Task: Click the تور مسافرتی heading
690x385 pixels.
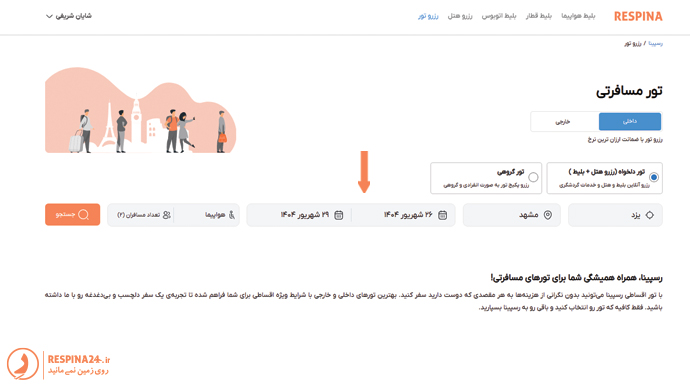Action: [x=629, y=91]
